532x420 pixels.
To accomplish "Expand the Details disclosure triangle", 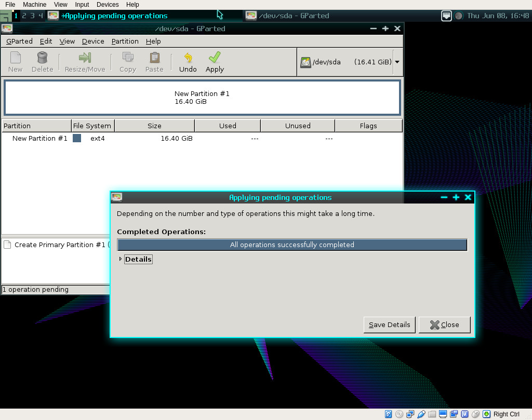I will click(121, 259).
